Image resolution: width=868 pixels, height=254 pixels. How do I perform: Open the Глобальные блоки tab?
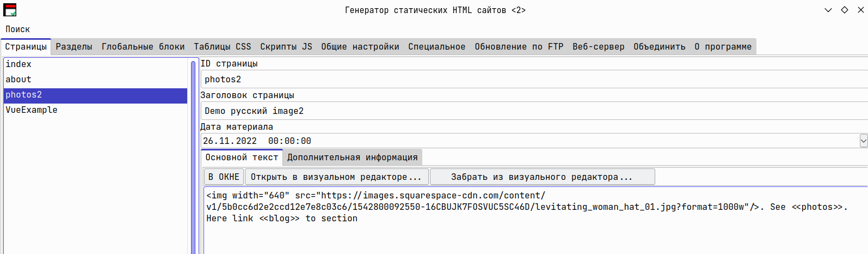pos(143,47)
